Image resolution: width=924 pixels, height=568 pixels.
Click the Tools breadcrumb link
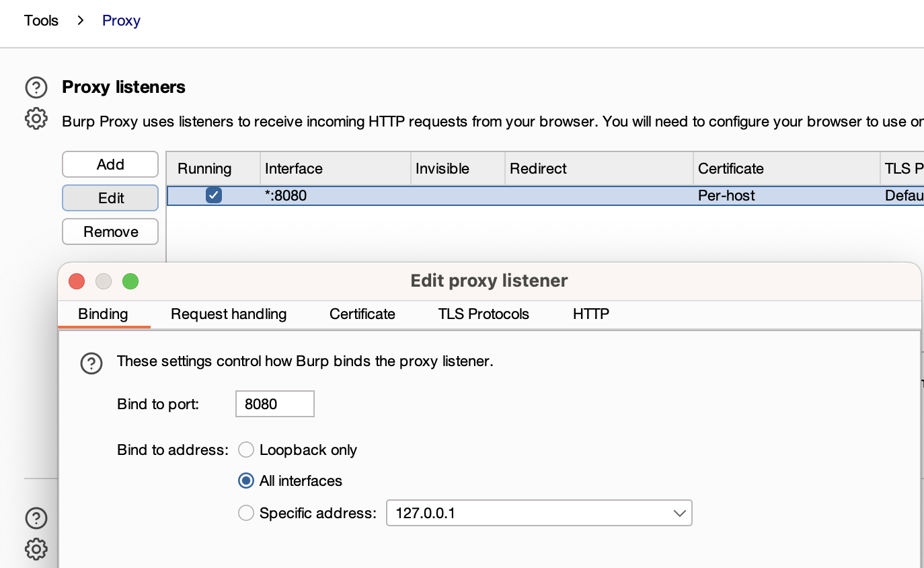pos(41,21)
